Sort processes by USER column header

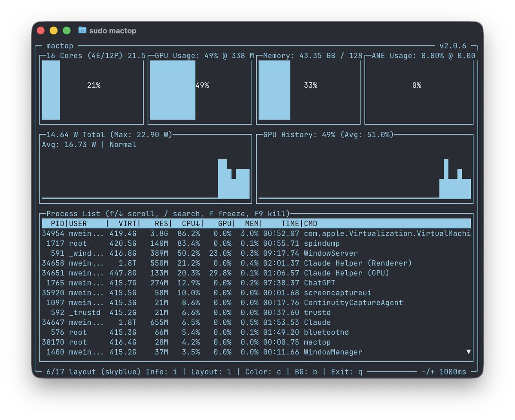pyautogui.click(x=78, y=224)
